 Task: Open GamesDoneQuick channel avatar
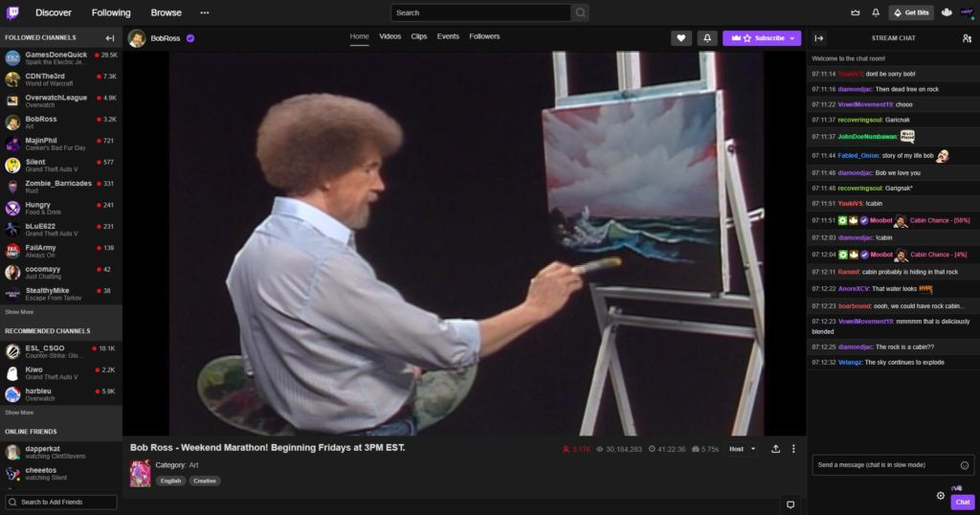12,58
